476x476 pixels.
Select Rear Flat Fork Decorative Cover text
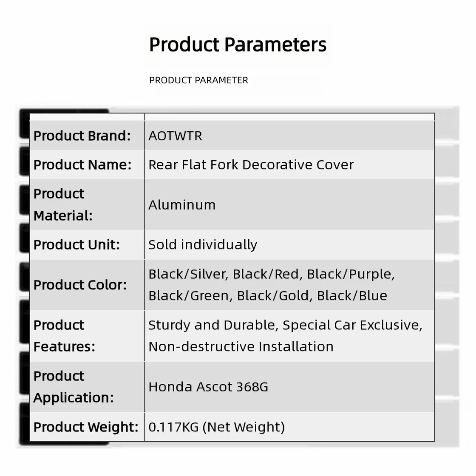[251, 165]
